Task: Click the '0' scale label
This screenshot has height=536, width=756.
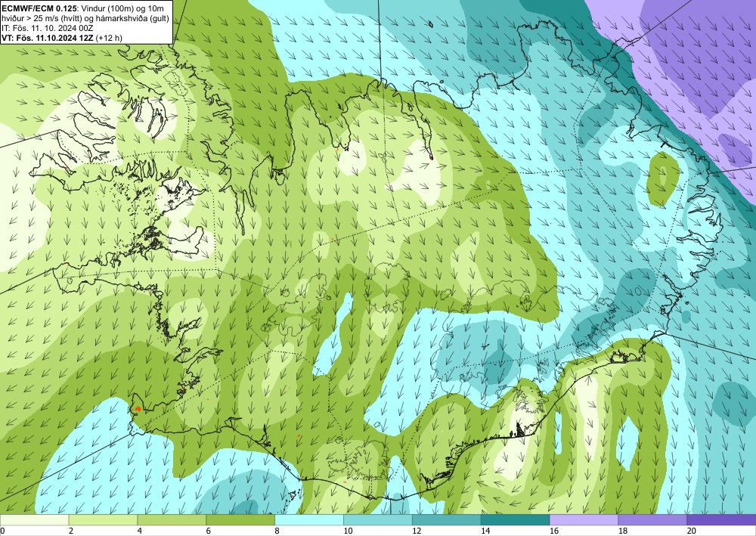Action: coord(2,531)
